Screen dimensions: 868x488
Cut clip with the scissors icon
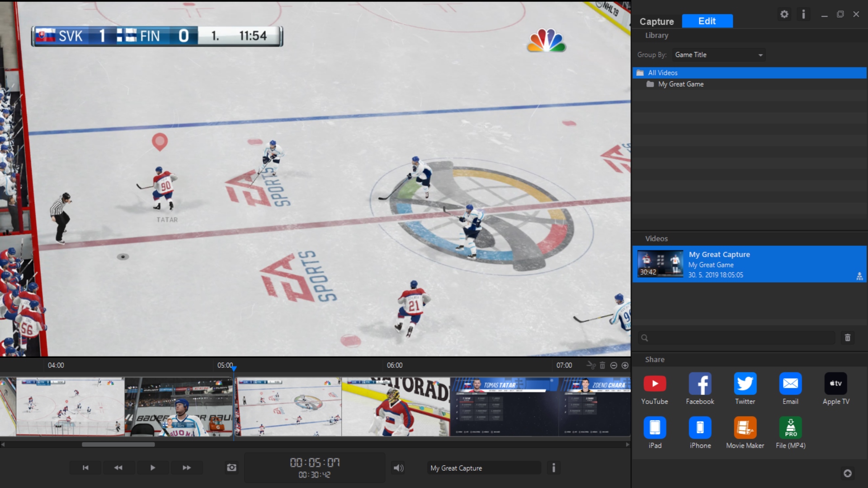coord(591,365)
